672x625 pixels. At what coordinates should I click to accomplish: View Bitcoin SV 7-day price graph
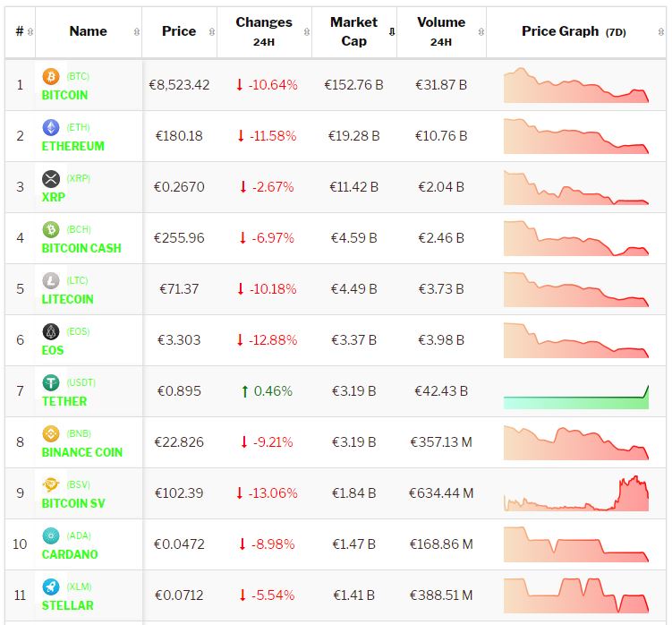tap(576, 494)
